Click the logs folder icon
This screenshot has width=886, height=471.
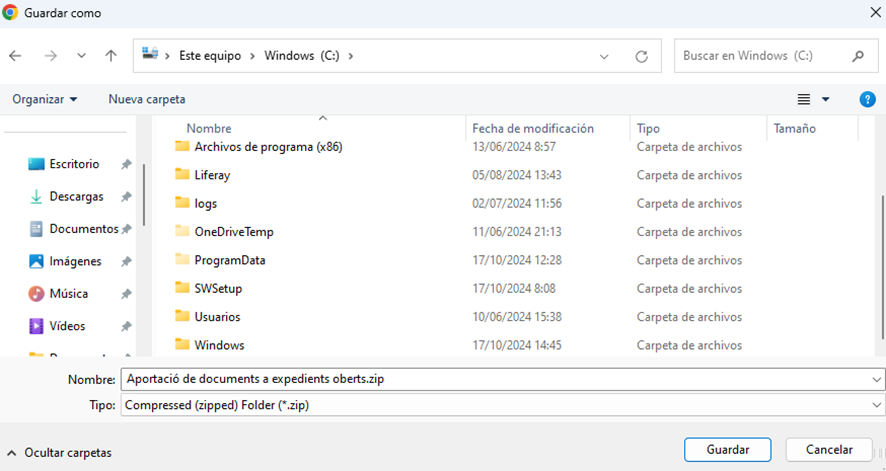[x=182, y=203]
